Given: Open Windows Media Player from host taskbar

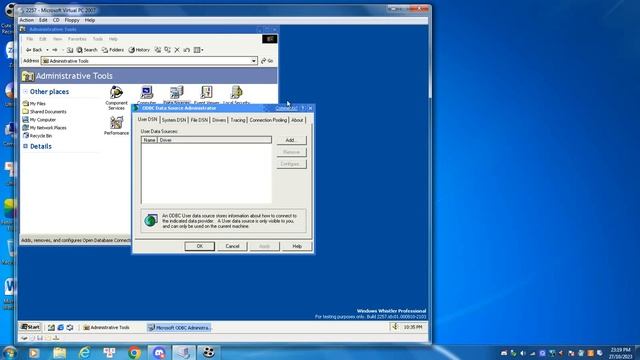Looking at the screenshot, I should pyautogui.click(x=34, y=353).
